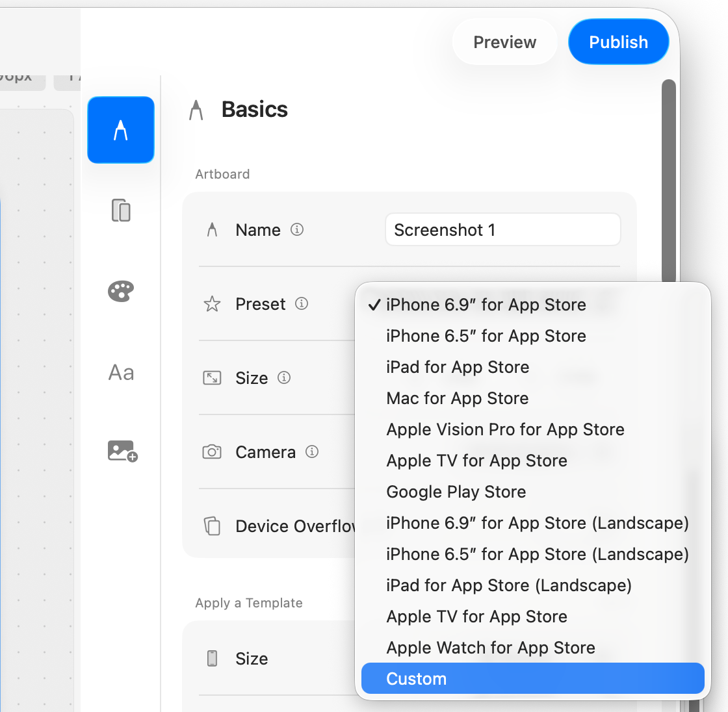Show info for the Name field
The width and height of the screenshot is (728, 712).
pos(297,229)
